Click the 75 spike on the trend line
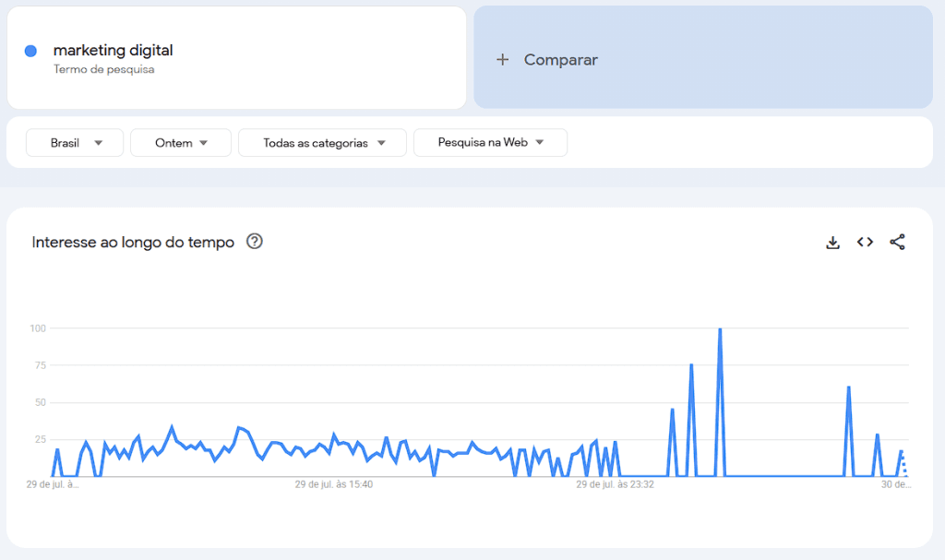The image size is (945, 560). [x=690, y=365]
